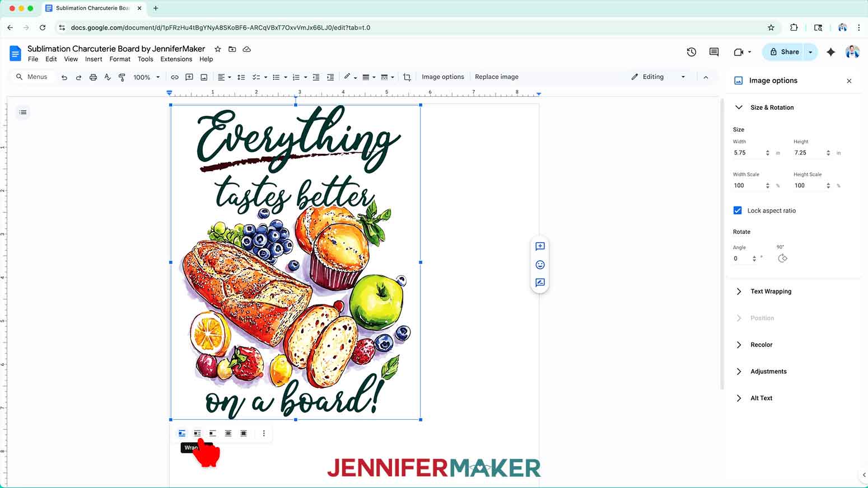This screenshot has height=488, width=868.
Task: Choose Wrap text option below image
Action: (197, 433)
